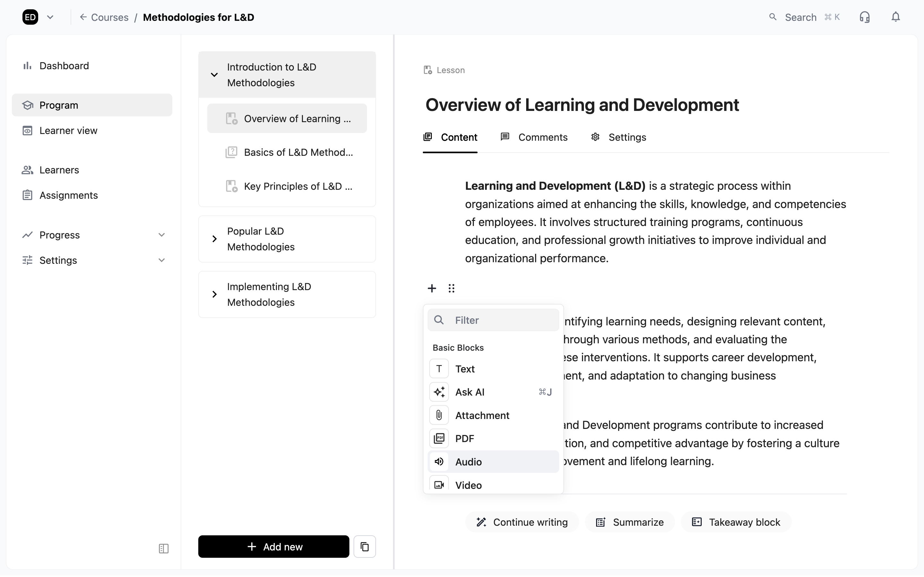The image size is (924, 577).
Task: Click the Takeaway block button
Action: tap(735, 522)
